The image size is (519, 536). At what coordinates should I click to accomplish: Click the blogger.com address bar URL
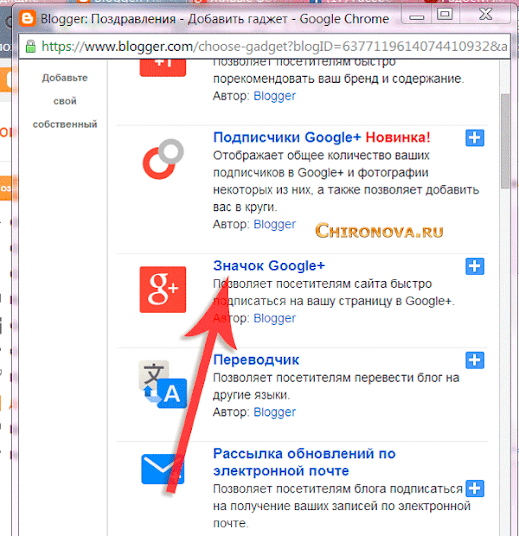(x=274, y=46)
